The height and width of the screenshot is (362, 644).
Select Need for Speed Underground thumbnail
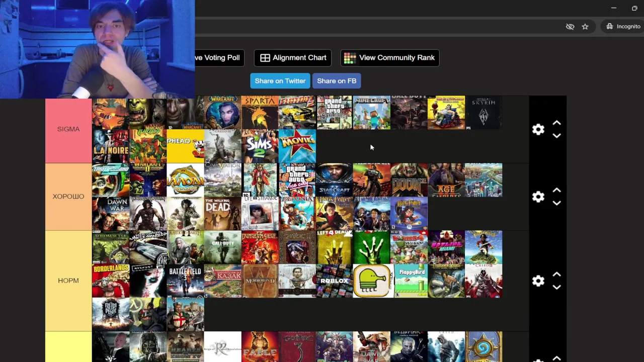pyautogui.click(x=111, y=180)
